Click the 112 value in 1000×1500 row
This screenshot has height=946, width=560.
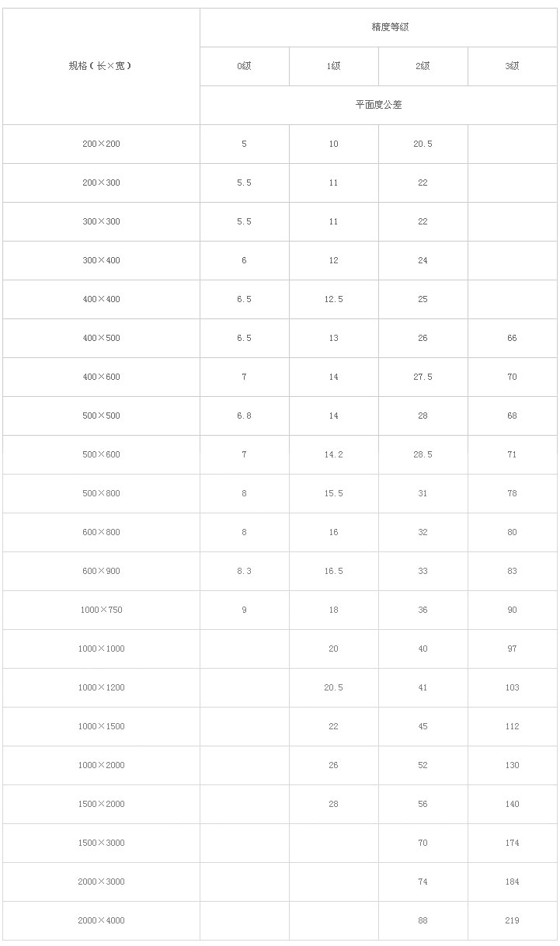point(513,726)
